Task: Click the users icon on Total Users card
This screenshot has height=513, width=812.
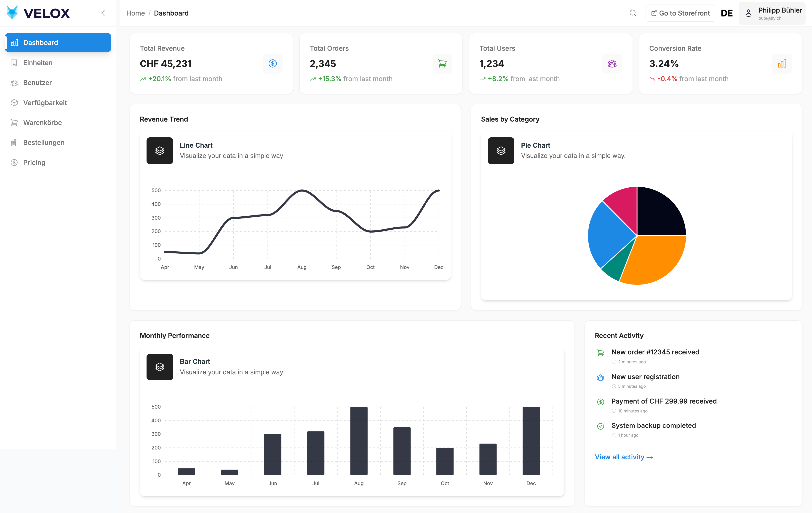Action: 612,63
